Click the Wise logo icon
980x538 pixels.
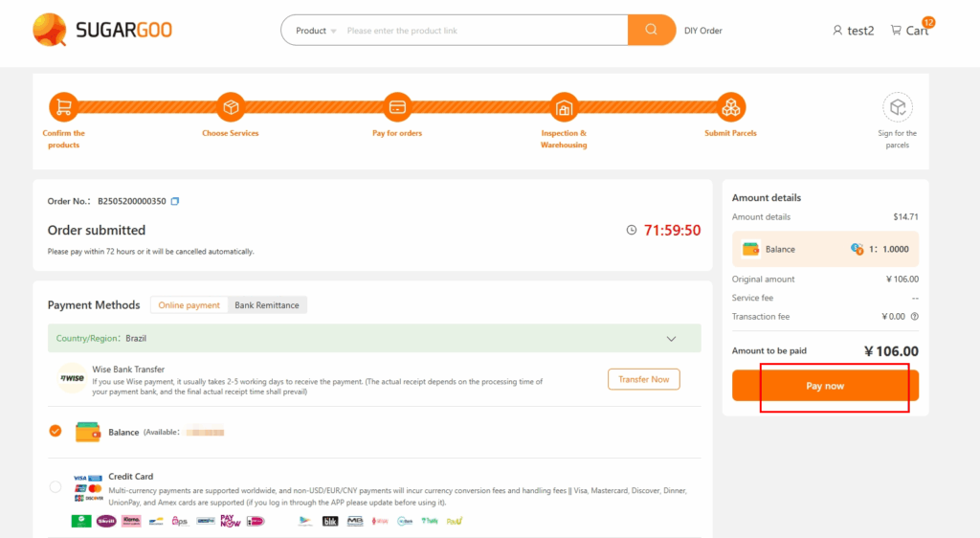72,378
